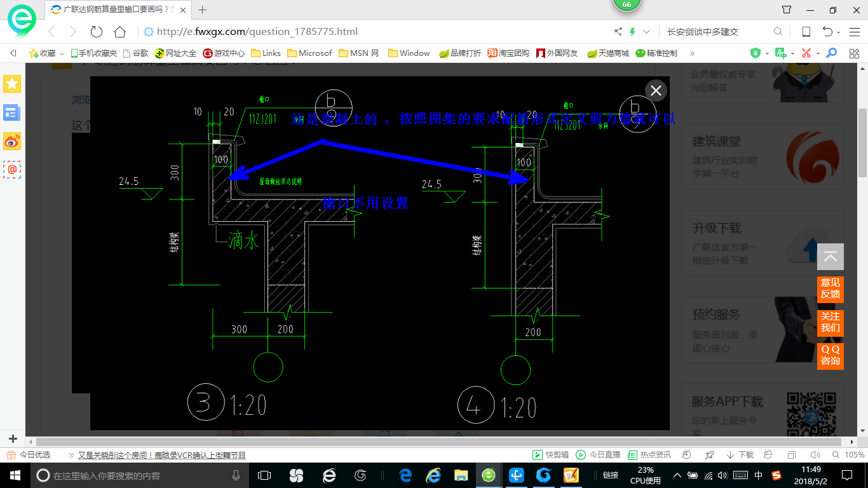The width and height of the screenshot is (868, 488).
Task: Collapse the bookmarks bar sidebar arrow
Action: pyautogui.click(x=13, y=53)
